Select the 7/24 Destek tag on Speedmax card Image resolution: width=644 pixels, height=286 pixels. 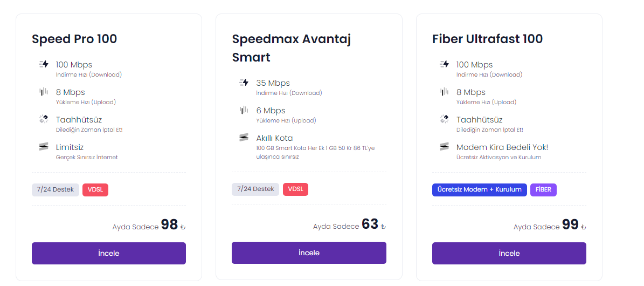[255, 189]
